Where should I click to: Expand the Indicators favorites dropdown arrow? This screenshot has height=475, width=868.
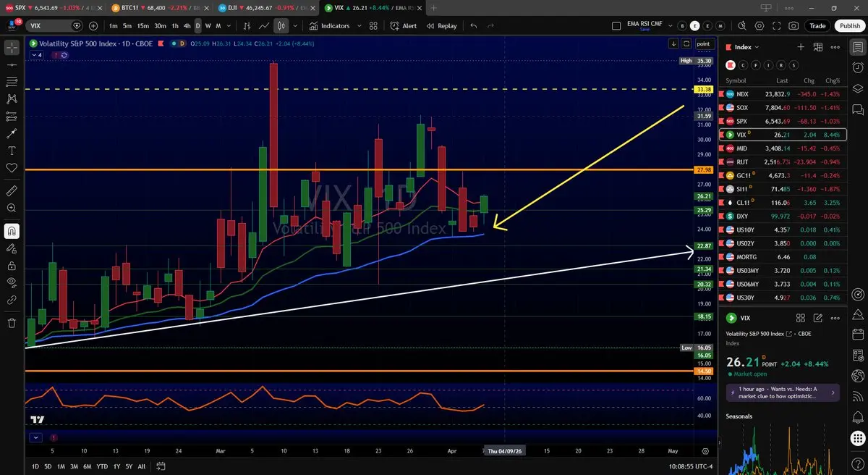(359, 26)
